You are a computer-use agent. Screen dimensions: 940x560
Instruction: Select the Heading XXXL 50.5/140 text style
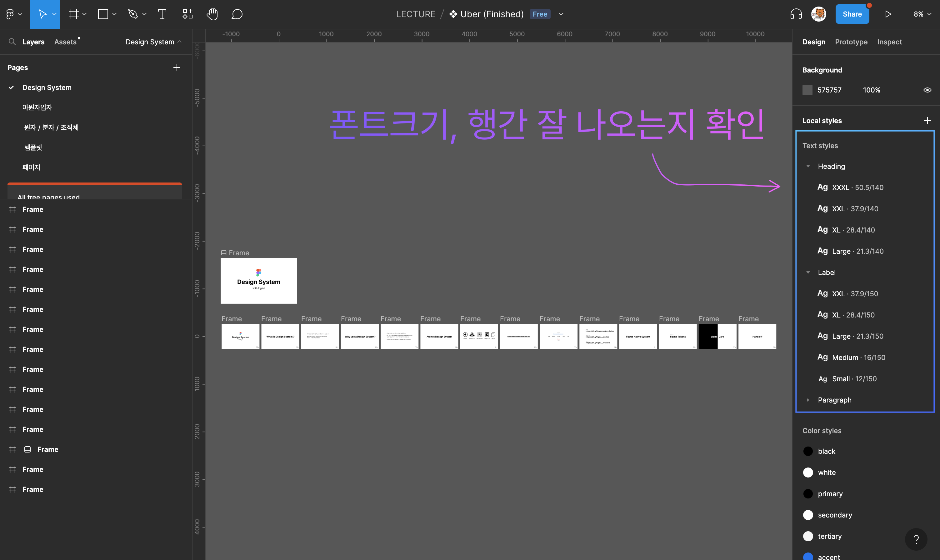coord(850,187)
